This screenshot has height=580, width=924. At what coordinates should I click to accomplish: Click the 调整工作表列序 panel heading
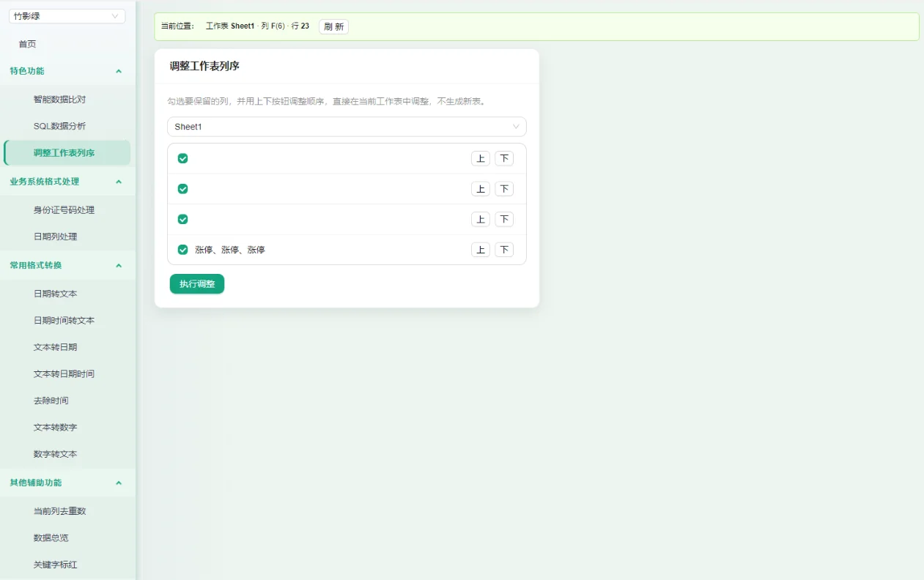click(x=204, y=66)
